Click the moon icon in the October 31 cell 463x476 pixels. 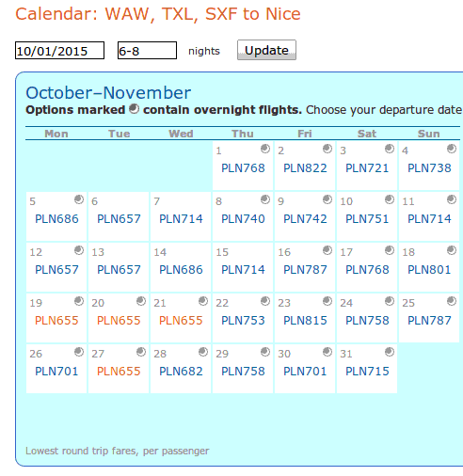click(x=390, y=352)
